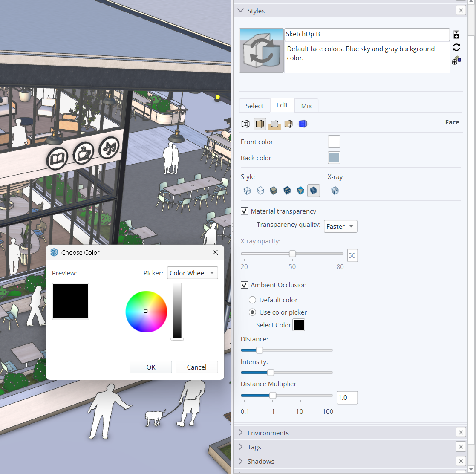476x474 pixels.
Task: Select the Wireframe face style
Action: 247,191
